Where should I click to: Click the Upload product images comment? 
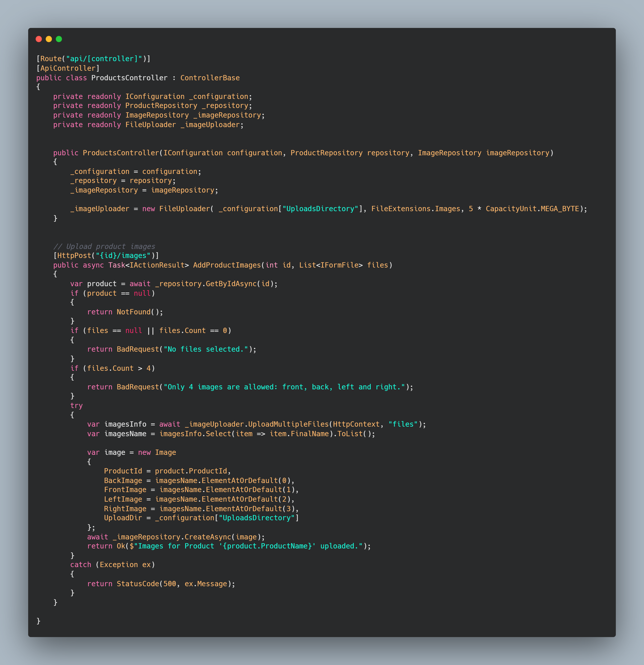tap(104, 246)
